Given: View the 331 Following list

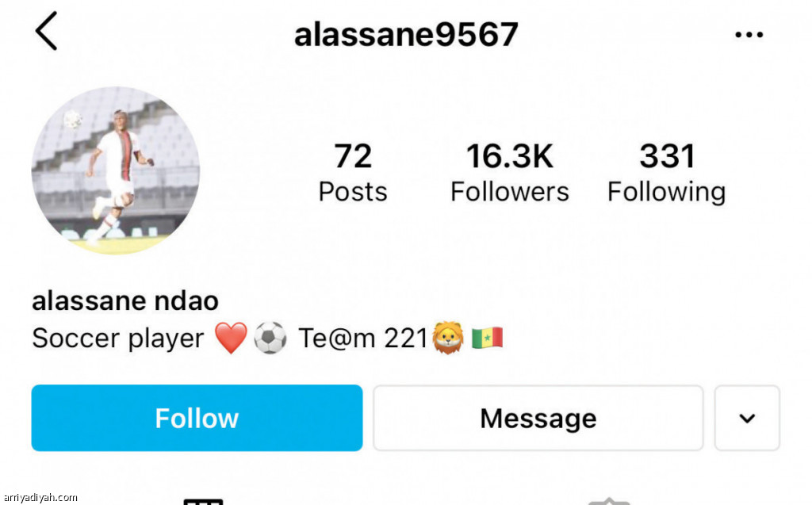Looking at the screenshot, I should pos(666,174).
